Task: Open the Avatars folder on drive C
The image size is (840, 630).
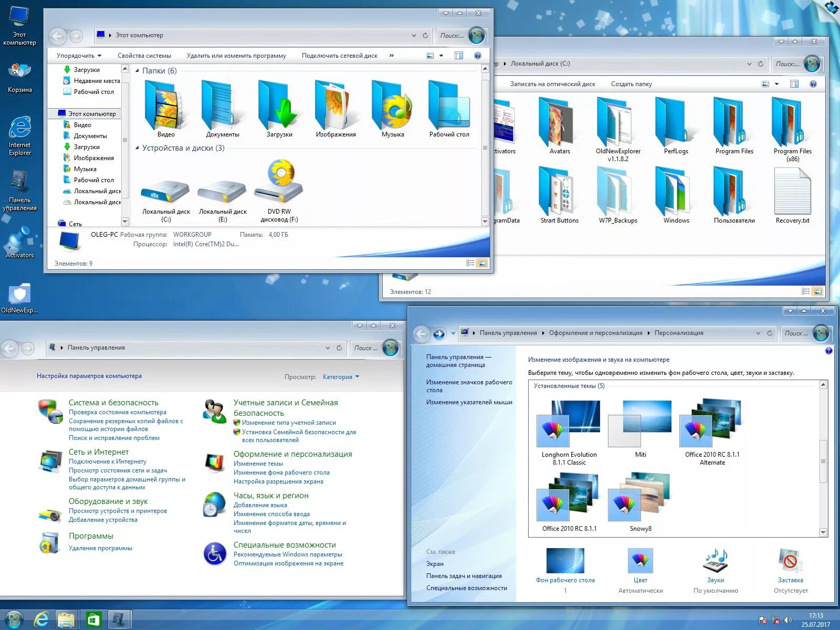Action: click(x=560, y=125)
